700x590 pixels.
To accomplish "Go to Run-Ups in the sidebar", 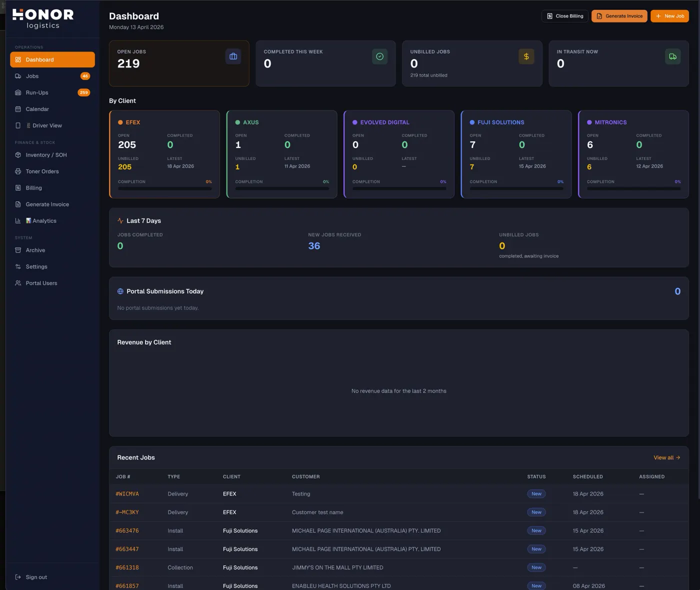I will coord(52,92).
